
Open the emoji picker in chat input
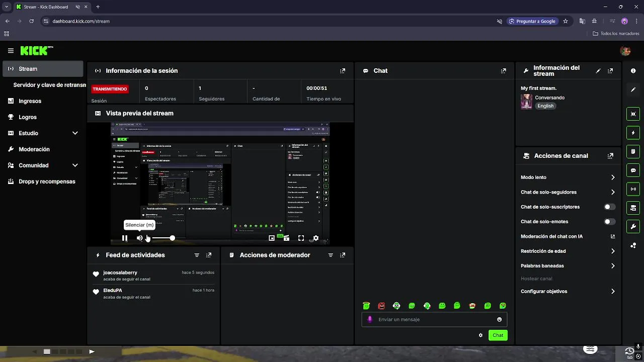click(499, 320)
